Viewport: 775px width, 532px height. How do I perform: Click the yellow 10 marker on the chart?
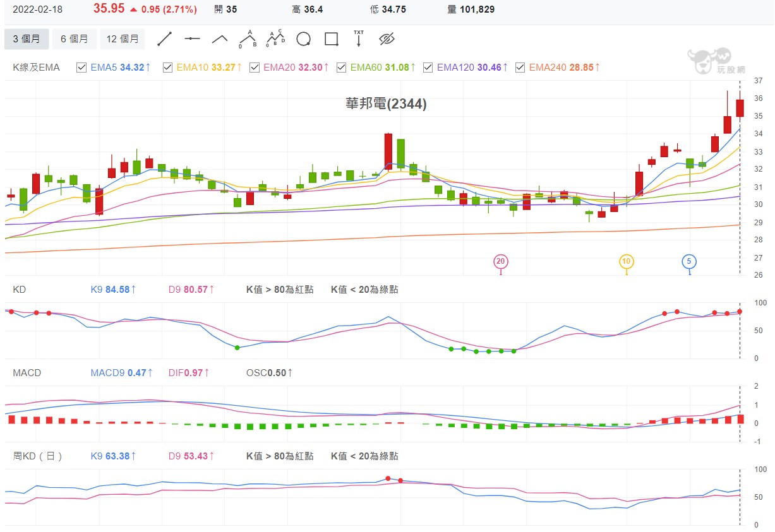(x=626, y=261)
